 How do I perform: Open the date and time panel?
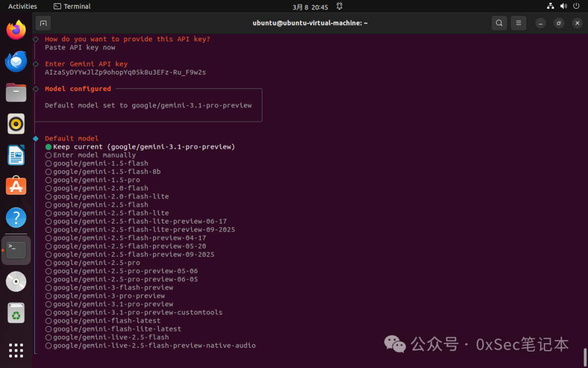click(x=310, y=7)
